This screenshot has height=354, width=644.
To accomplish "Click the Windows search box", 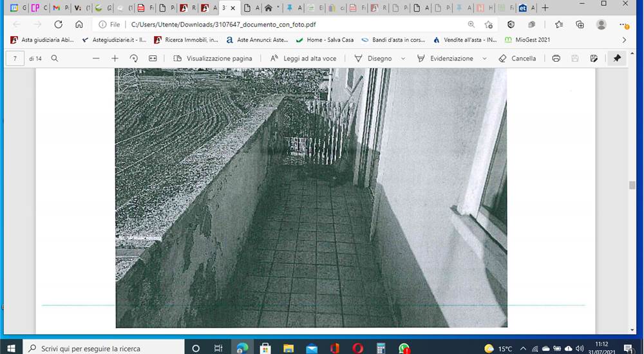I will point(104,348).
